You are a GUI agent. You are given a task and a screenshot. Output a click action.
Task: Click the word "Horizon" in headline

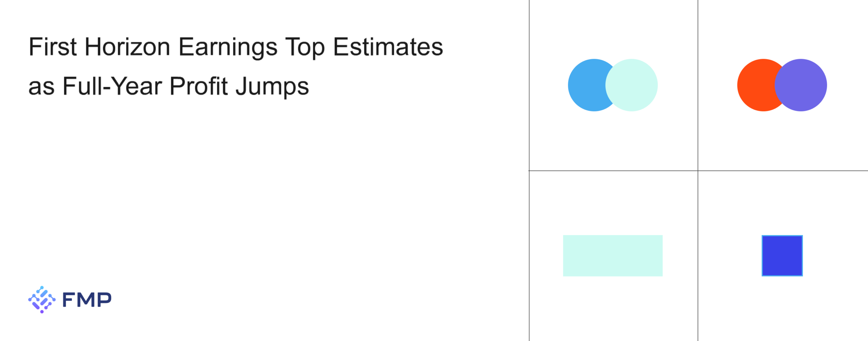click(127, 47)
